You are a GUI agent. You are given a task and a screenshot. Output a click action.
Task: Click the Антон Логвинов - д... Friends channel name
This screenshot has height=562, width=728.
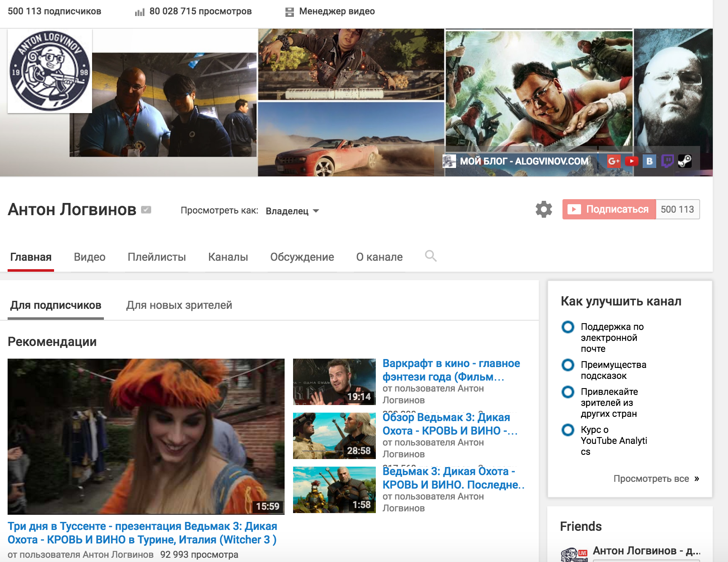pyautogui.click(x=647, y=551)
